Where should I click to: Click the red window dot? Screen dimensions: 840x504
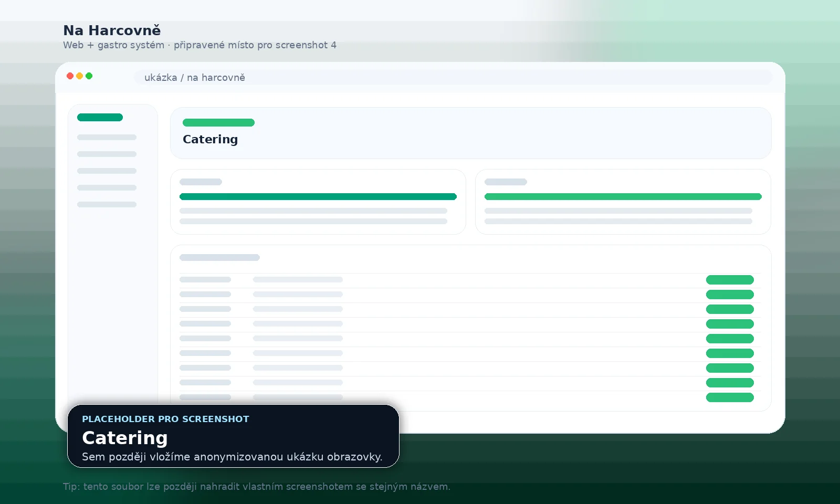tap(70, 76)
